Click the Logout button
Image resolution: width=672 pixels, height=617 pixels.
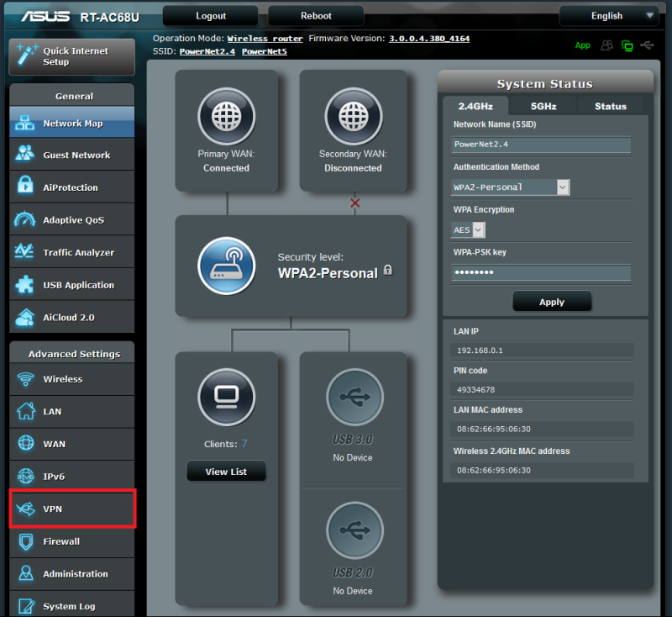[211, 16]
